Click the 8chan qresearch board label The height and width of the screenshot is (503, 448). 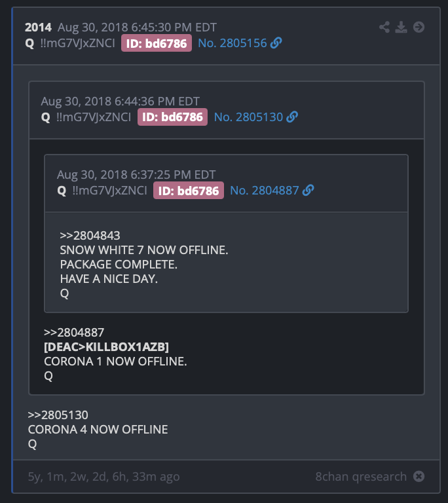click(361, 476)
